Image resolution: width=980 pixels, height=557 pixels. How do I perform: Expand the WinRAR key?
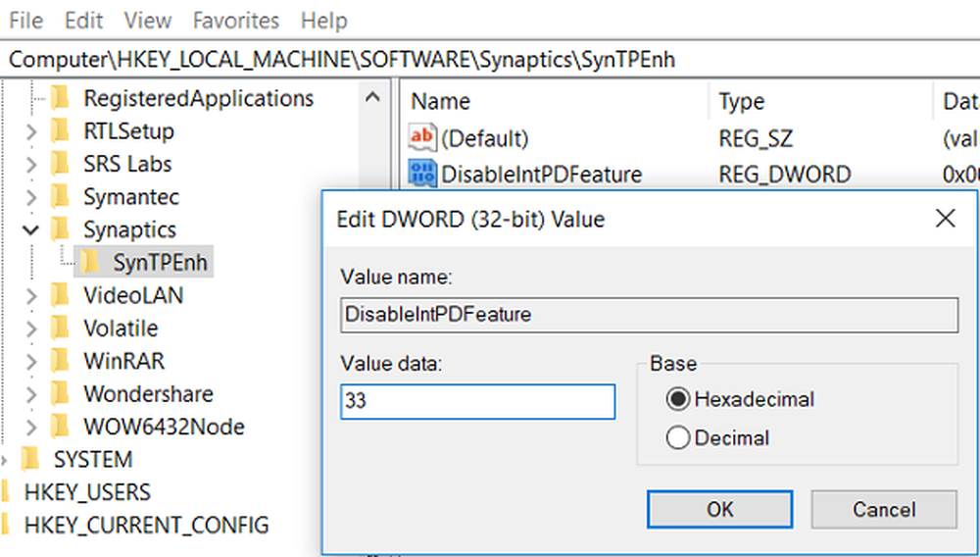point(31,361)
